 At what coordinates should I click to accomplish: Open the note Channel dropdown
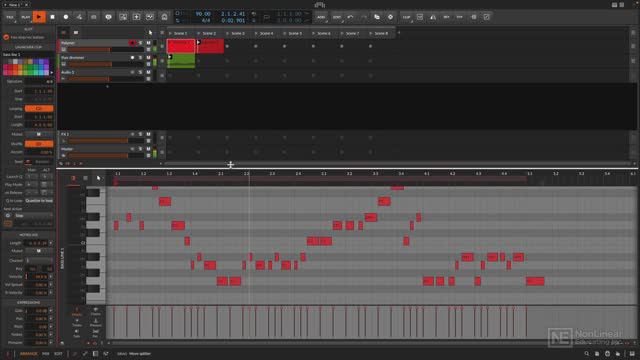(39, 260)
